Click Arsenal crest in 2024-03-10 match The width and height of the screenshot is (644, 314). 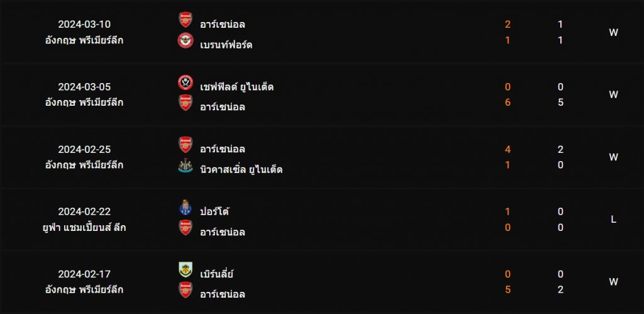(x=186, y=20)
